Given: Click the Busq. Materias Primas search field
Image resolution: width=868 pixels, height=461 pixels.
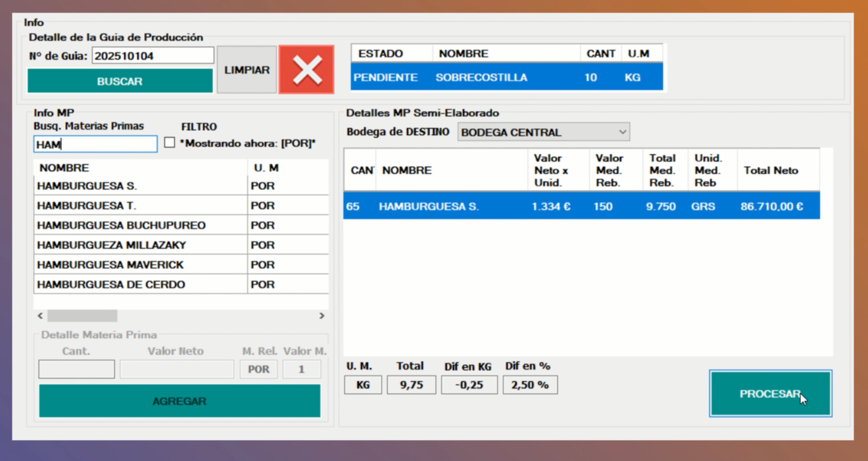Looking at the screenshot, I should click(95, 144).
